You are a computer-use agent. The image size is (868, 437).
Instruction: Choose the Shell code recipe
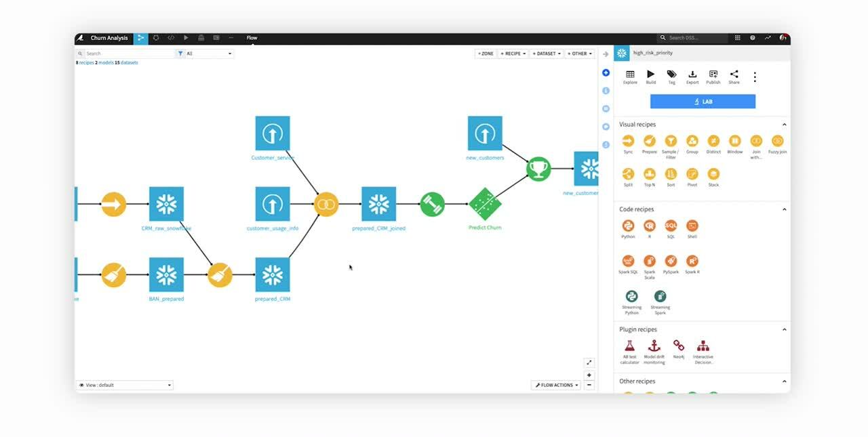(x=692, y=226)
